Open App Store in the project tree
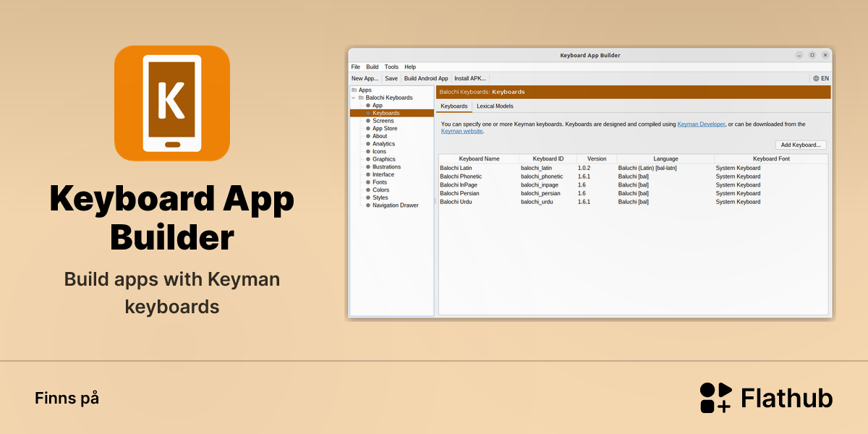 385,129
